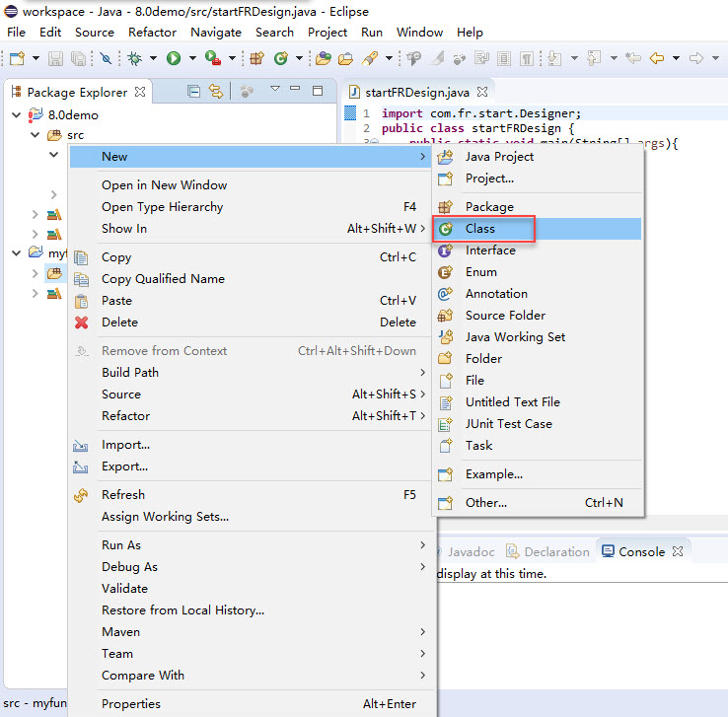728x717 pixels.
Task: Click the Open Type folder toolbar icon
Action: coord(325,59)
